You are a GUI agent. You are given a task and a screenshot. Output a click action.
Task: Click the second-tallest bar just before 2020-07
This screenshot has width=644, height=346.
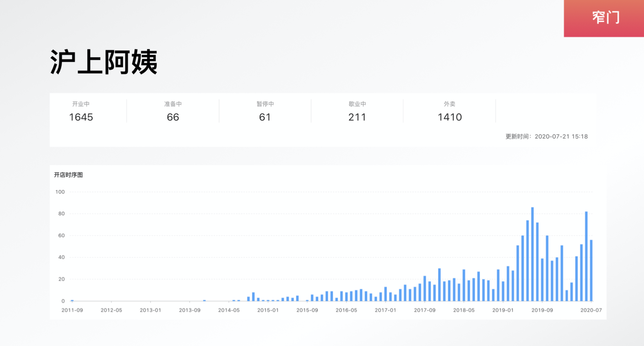pos(586,256)
